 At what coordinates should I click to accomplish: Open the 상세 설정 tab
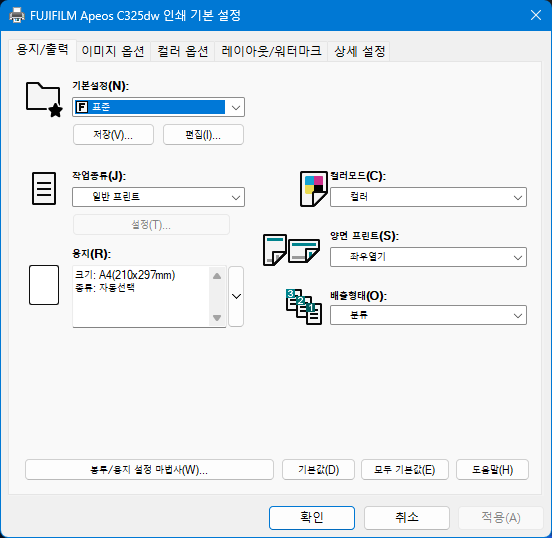(x=359, y=51)
